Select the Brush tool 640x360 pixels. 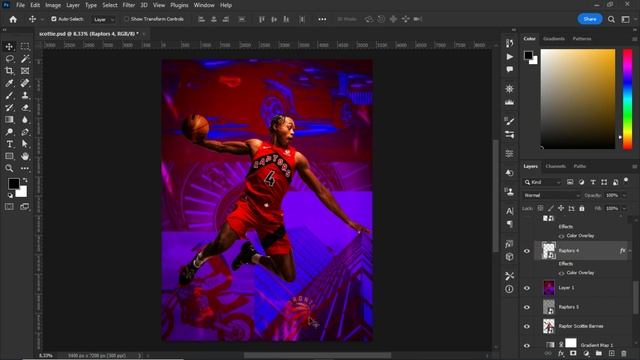click(9, 95)
